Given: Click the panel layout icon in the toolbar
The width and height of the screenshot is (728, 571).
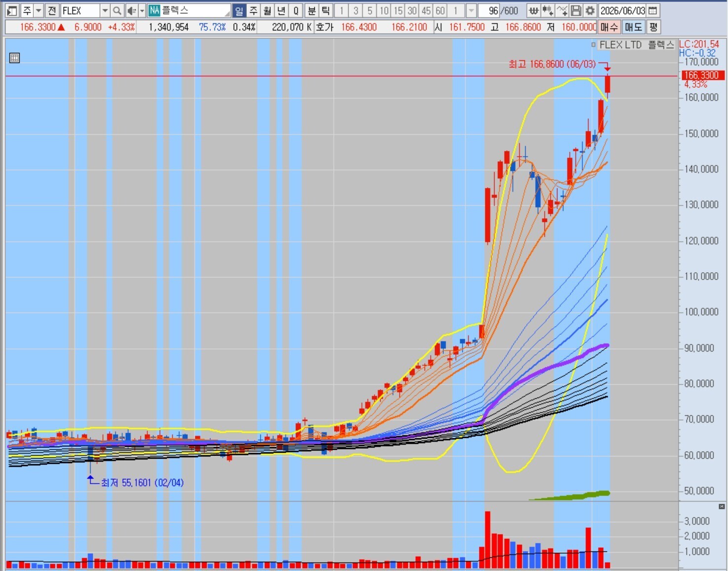Looking at the screenshot, I should coord(12,10).
